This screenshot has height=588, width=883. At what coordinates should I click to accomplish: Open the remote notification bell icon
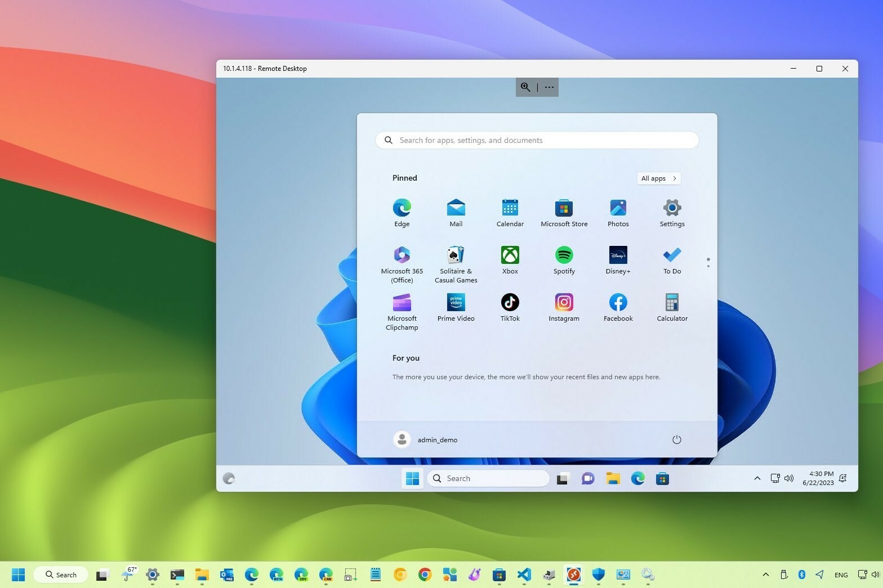pyautogui.click(x=843, y=478)
